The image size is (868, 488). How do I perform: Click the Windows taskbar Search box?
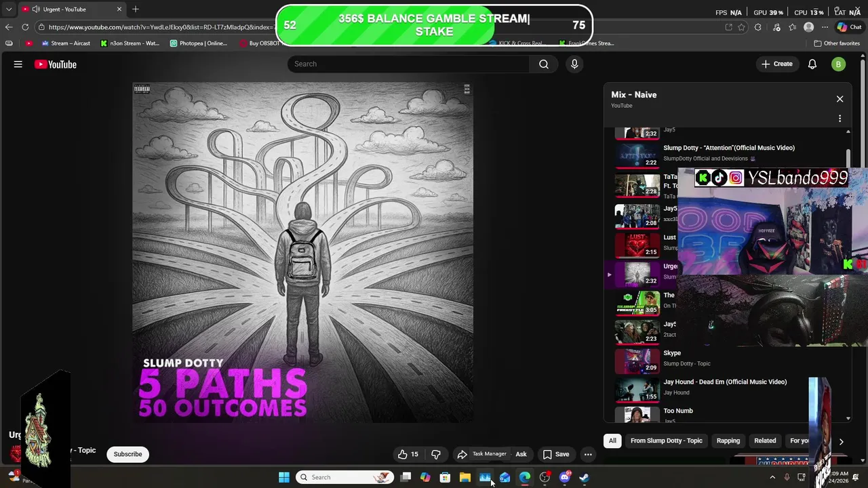(x=345, y=477)
